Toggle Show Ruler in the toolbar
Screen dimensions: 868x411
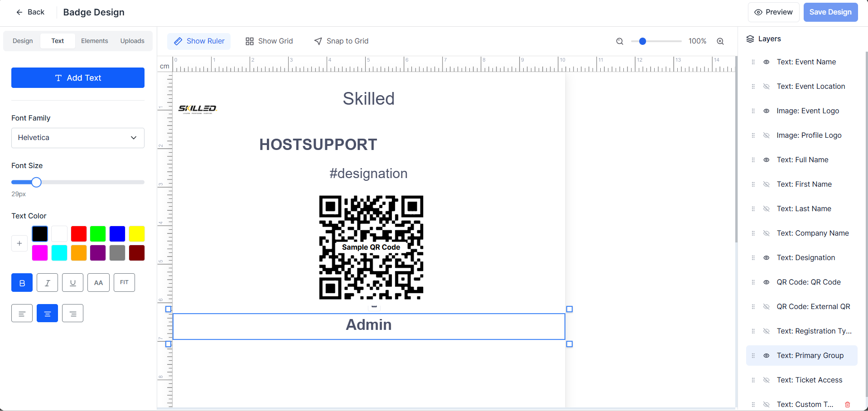click(x=199, y=41)
